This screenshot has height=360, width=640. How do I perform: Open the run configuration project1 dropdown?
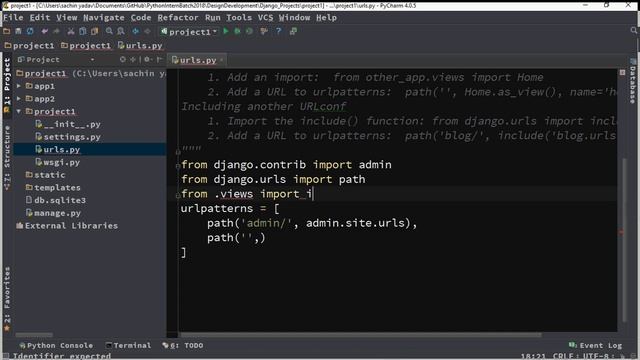coord(189,32)
